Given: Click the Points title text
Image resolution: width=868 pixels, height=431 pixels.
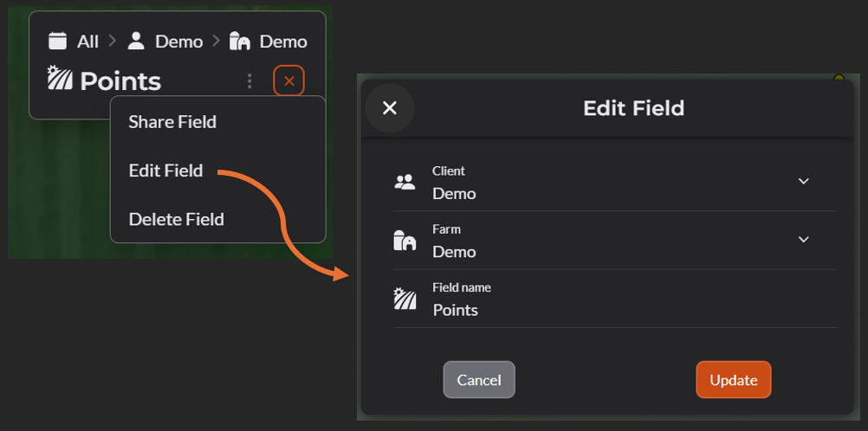Looking at the screenshot, I should coord(120,81).
